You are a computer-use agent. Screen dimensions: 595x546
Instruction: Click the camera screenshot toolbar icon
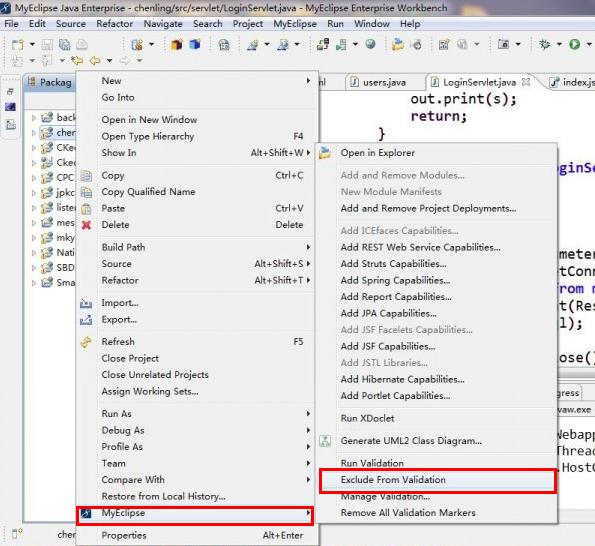click(x=503, y=45)
